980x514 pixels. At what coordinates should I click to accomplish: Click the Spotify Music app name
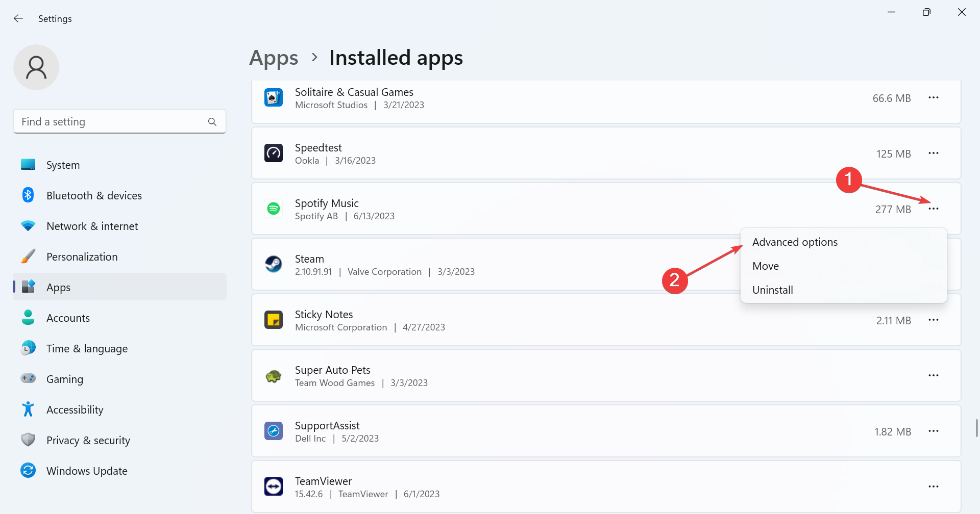tap(327, 203)
